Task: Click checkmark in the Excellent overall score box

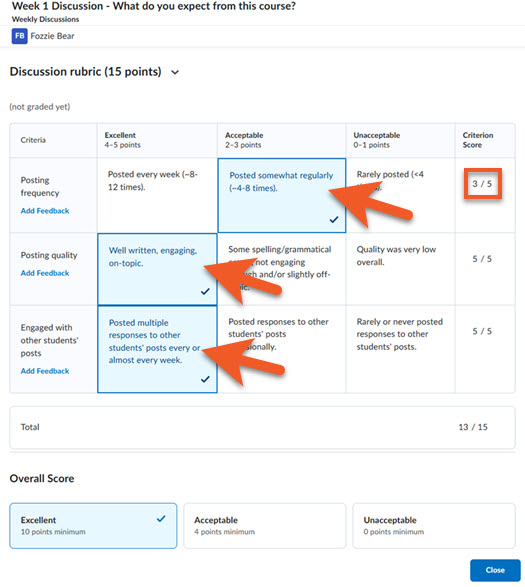Action: click(161, 519)
